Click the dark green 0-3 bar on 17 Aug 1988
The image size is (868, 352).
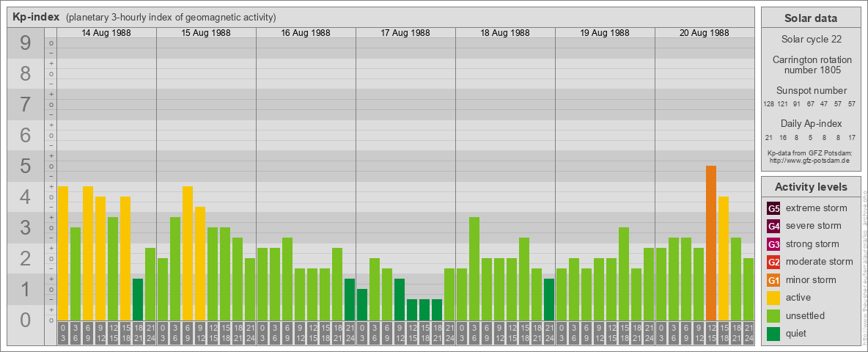tap(362, 304)
